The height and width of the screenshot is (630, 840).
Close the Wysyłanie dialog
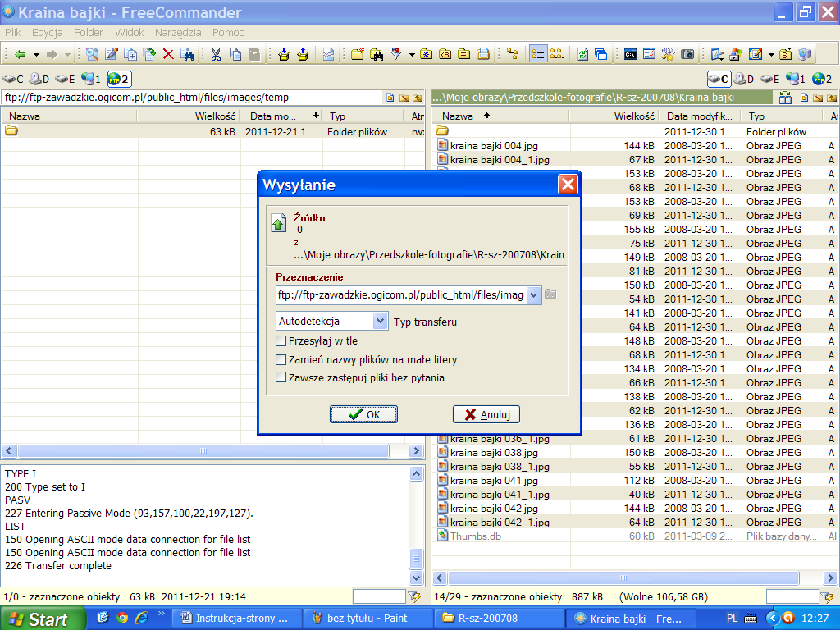(568, 185)
